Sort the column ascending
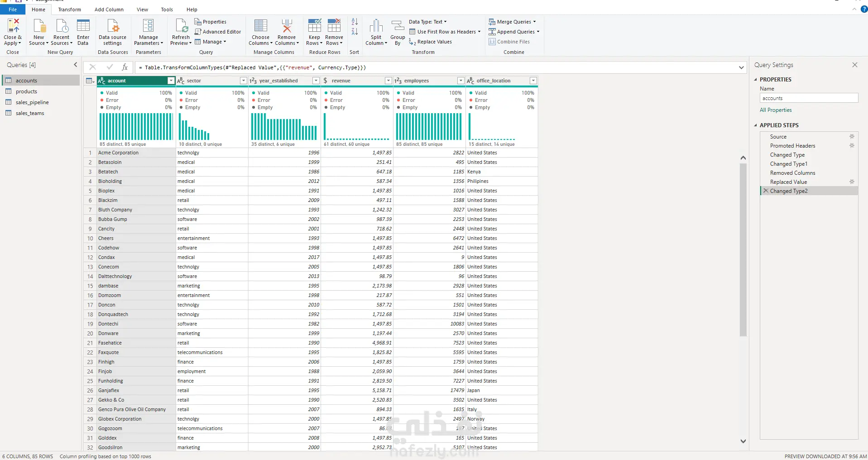Image resolution: width=868 pixels, height=460 pixels. click(355, 22)
